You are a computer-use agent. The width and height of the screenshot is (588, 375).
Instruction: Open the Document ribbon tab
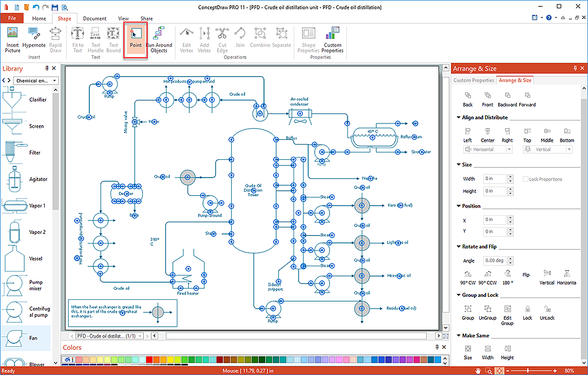tap(95, 18)
